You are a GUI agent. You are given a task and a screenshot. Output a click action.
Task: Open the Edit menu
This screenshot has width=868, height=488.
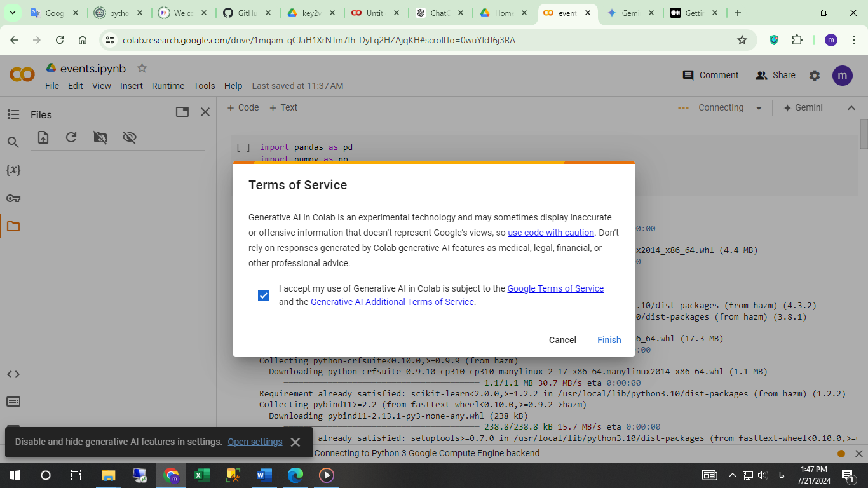pos(76,86)
